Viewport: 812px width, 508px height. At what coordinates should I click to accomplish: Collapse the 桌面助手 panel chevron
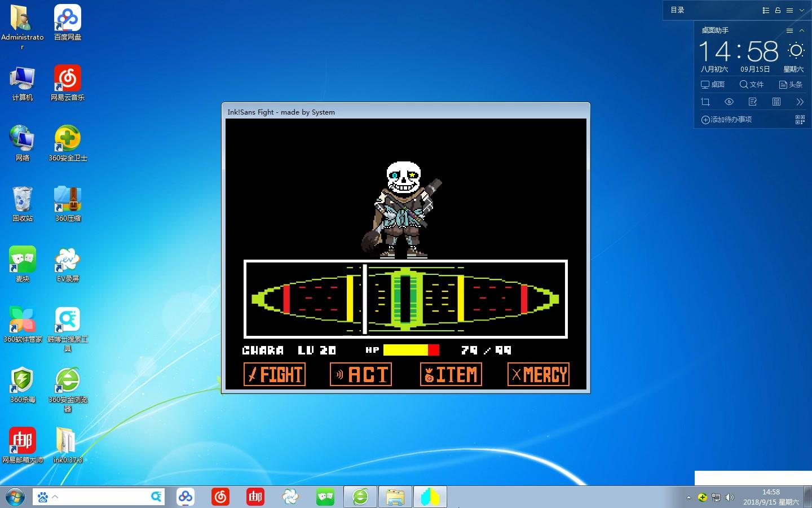[802, 30]
